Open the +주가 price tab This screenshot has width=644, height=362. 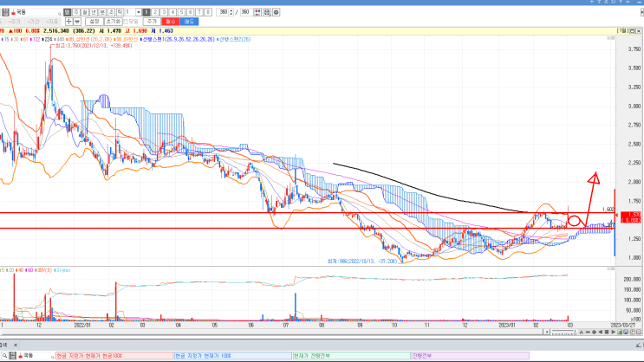coord(15,22)
